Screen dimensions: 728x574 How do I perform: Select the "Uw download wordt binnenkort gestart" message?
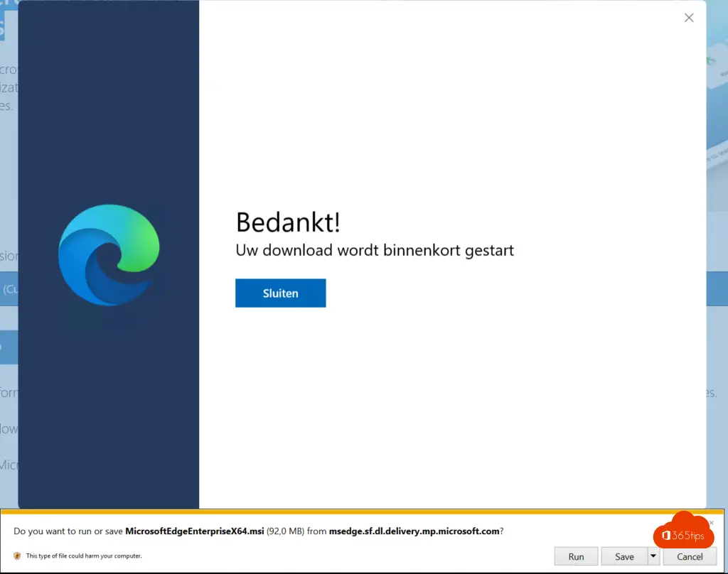pos(374,251)
